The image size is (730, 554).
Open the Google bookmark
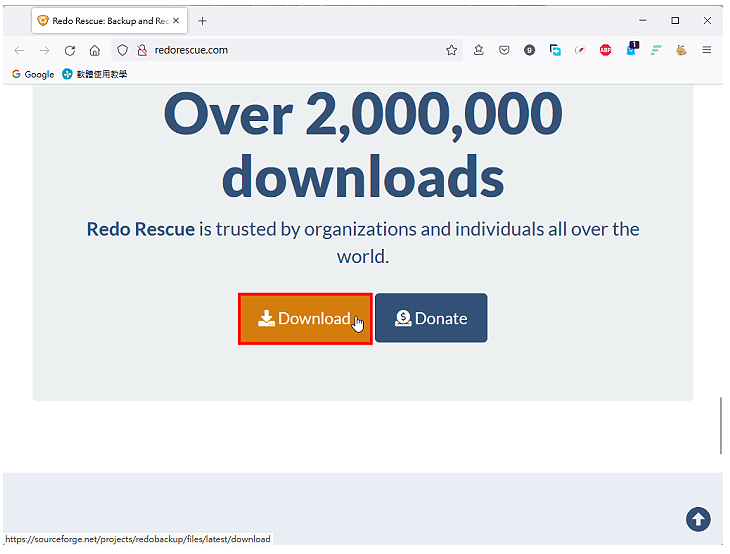pos(33,74)
